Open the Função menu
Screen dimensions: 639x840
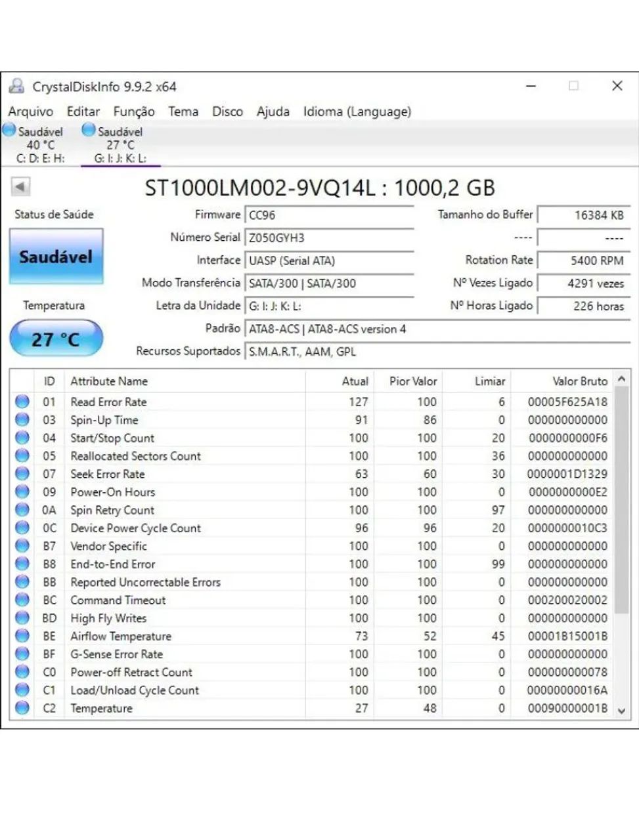tap(134, 112)
